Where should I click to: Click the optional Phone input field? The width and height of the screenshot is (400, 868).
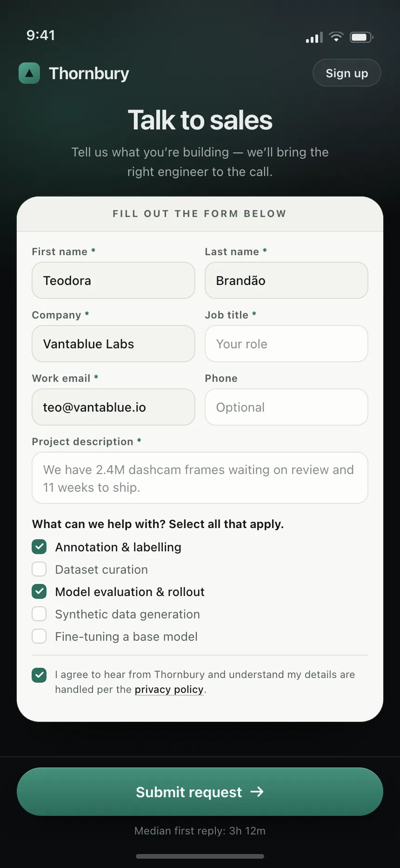click(287, 407)
